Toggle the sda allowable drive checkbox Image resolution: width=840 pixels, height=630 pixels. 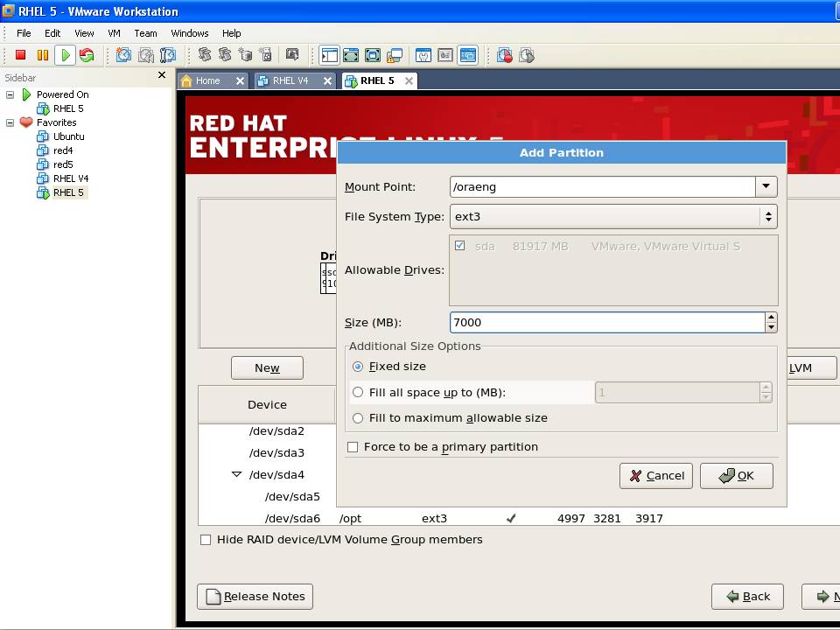[x=459, y=245]
